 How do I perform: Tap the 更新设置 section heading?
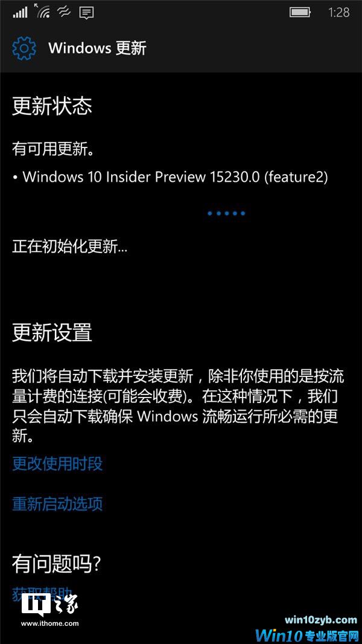coord(52,333)
